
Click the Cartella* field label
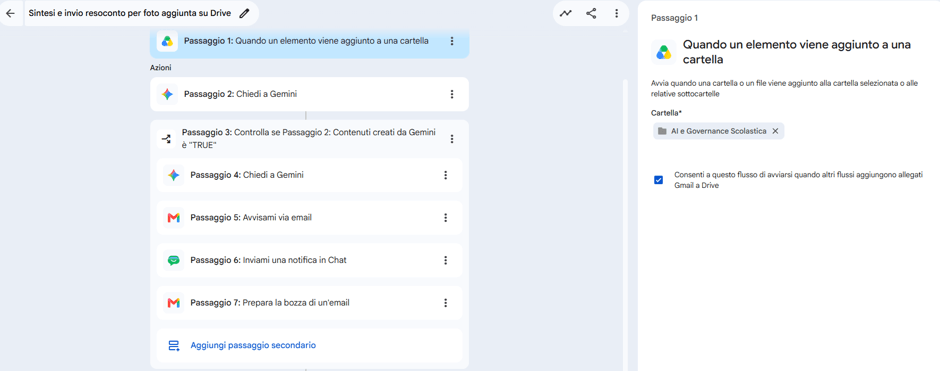coord(667,113)
